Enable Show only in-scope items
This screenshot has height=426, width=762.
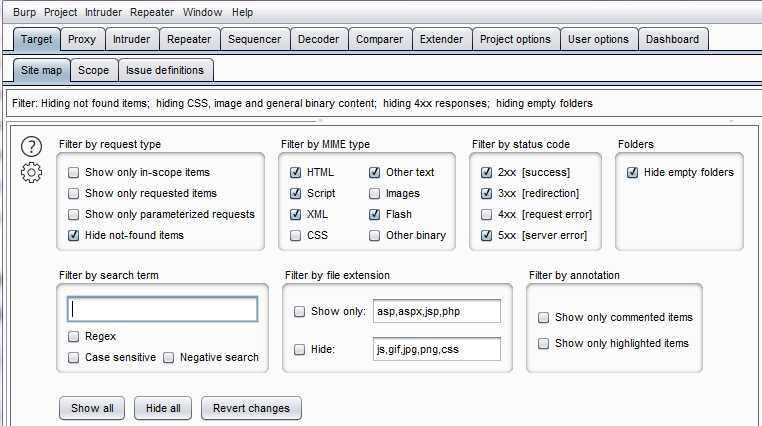click(73, 172)
